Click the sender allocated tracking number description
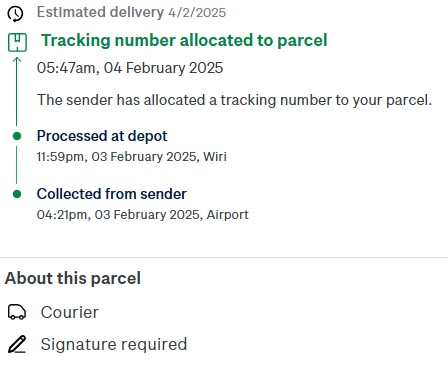 point(234,100)
